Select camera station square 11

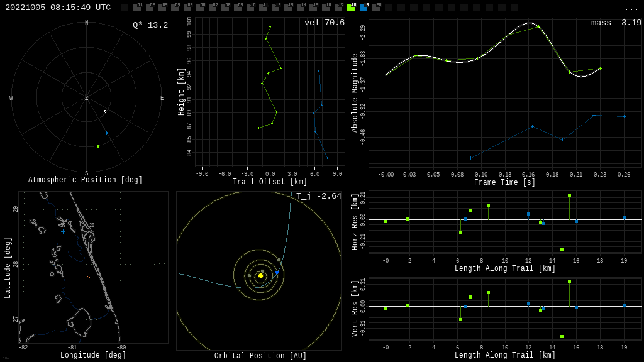[x=263, y=8]
